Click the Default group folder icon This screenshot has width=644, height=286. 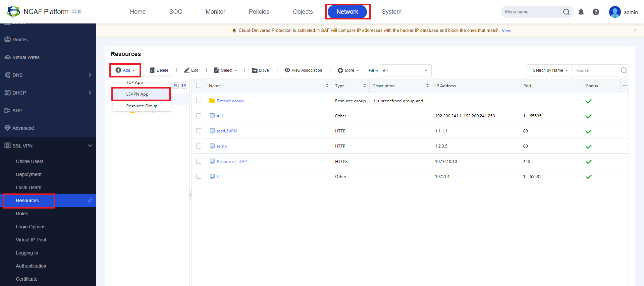coord(212,101)
